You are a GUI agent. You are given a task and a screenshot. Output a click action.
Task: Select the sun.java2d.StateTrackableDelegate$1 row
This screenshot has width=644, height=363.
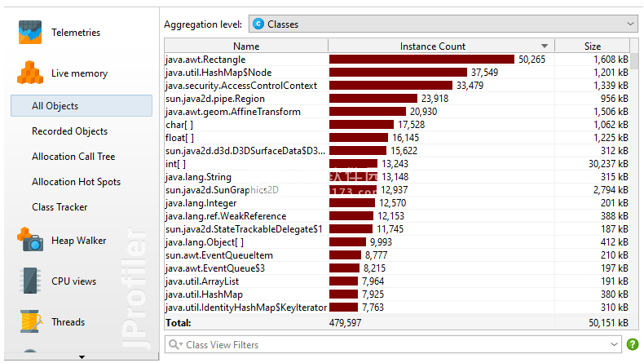click(397, 229)
